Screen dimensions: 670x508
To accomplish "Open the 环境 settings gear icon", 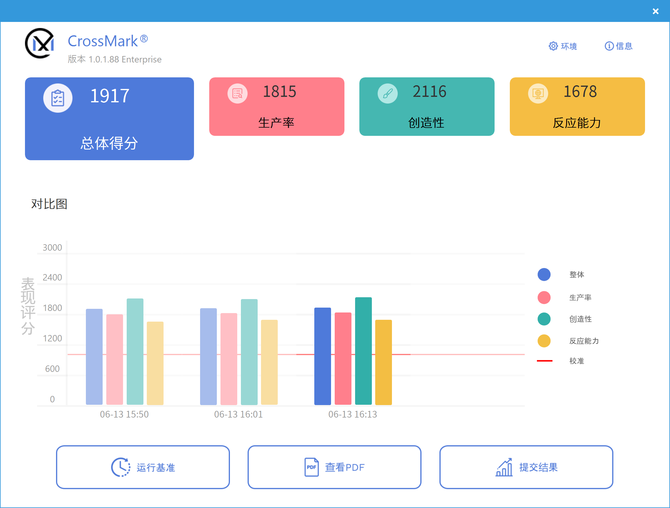I will (553, 46).
